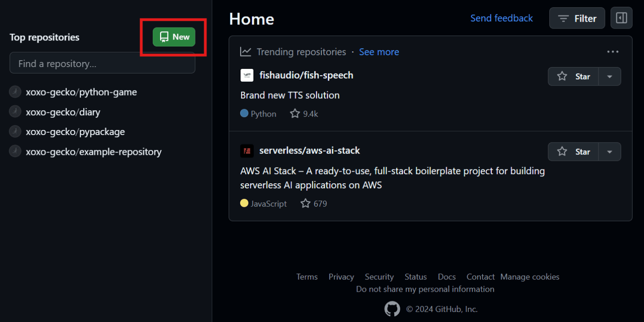Viewport: 644px width, 322px height.
Task: Click the avatar beside xoxo-gecko/pypackage
Action: (15, 132)
